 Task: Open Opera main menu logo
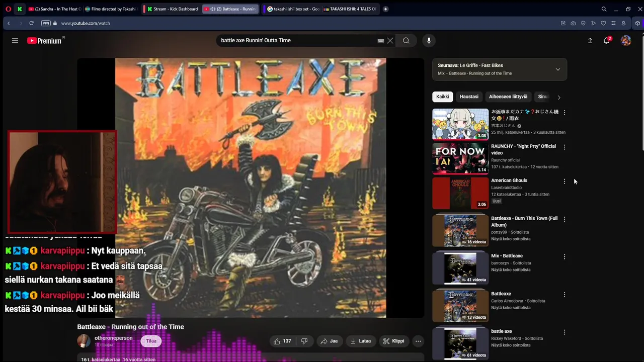click(x=8, y=9)
